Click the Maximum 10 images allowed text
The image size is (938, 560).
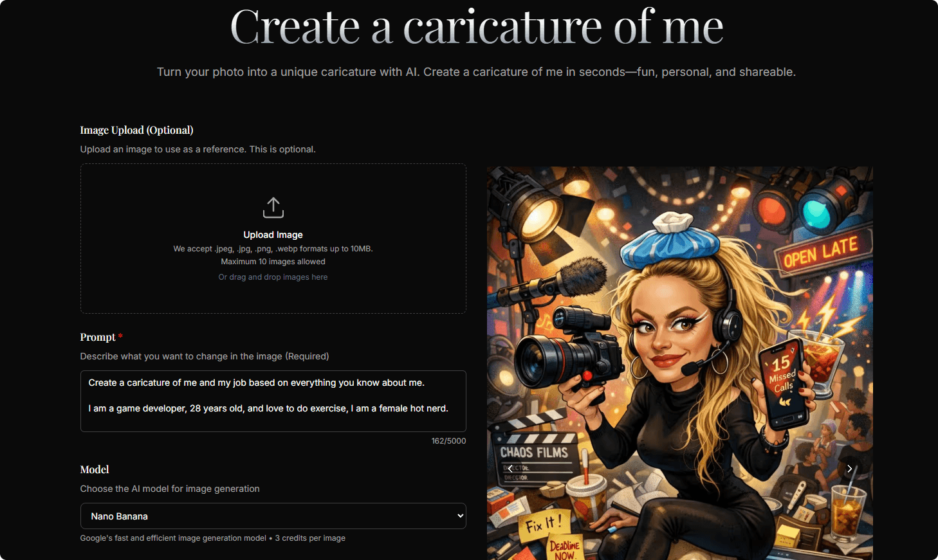273,262
